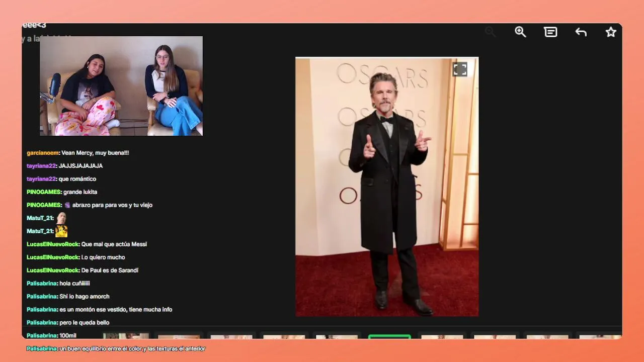Open the caption panel icon

point(550,32)
